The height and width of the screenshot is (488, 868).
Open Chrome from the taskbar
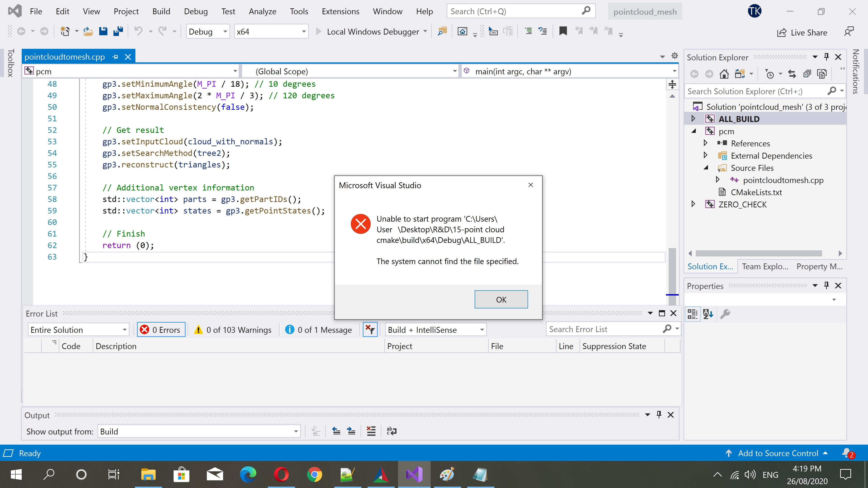(314, 475)
